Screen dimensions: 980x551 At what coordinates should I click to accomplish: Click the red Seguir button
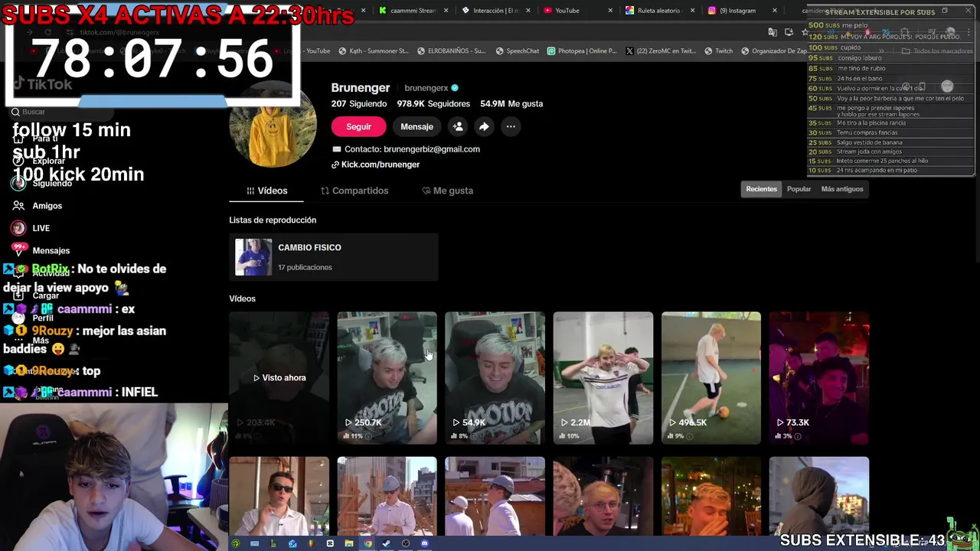[358, 126]
